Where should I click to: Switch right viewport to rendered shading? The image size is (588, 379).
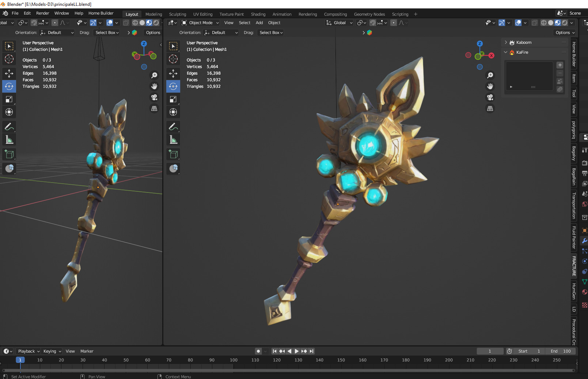[x=565, y=23]
